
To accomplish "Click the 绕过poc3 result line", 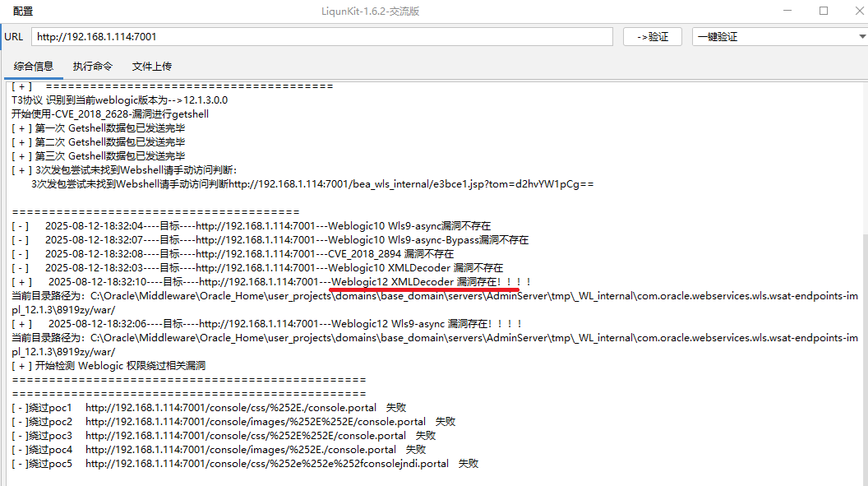I will (x=224, y=436).
